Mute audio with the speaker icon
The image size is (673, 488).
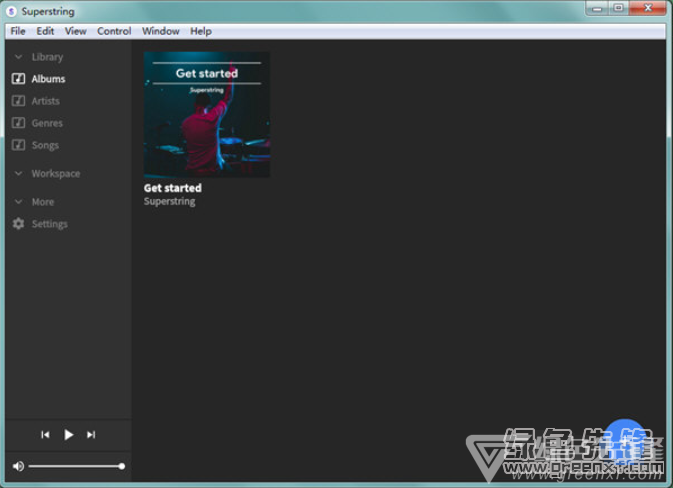(x=18, y=466)
